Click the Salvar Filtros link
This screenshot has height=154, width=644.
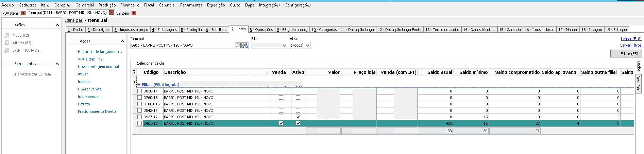point(631,45)
